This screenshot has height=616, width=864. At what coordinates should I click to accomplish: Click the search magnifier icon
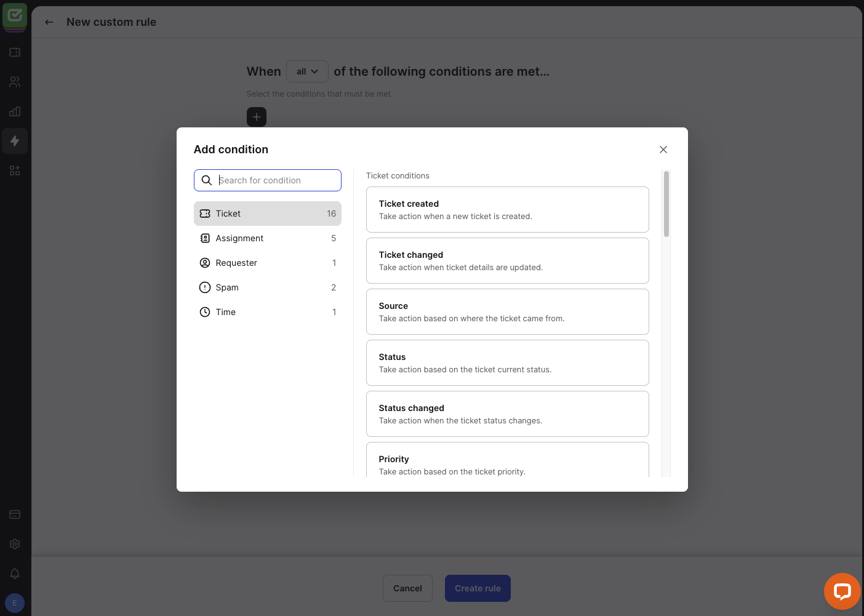pyautogui.click(x=207, y=180)
